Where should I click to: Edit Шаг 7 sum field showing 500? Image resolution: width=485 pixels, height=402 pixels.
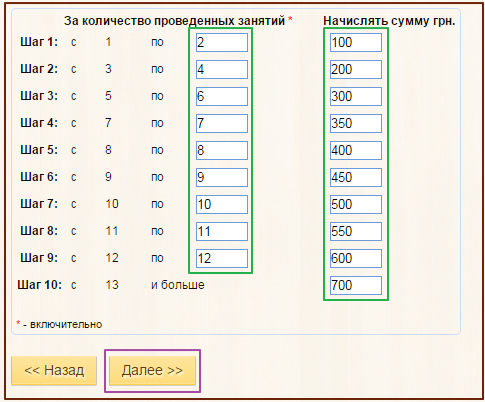point(356,204)
